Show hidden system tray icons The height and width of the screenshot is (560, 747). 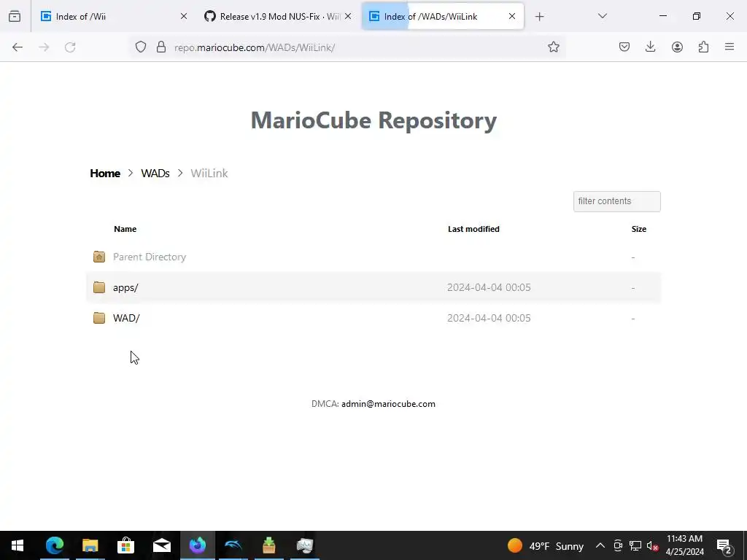point(600,545)
